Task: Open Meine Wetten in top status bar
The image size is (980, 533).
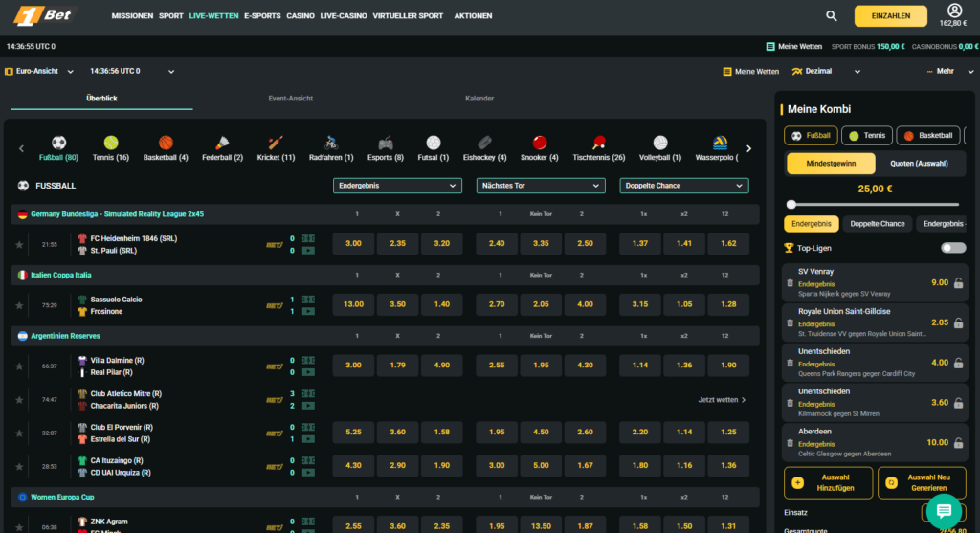Action: coord(793,46)
